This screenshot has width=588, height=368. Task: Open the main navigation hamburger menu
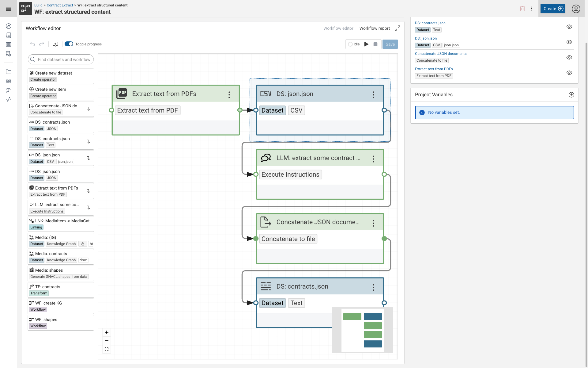coord(9,9)
